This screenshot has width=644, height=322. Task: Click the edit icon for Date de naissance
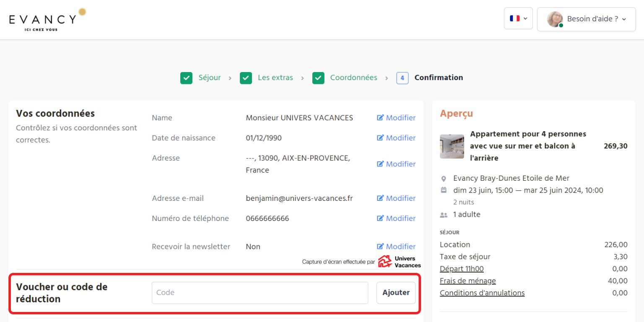pyautogui.click(x=380, y=138)
